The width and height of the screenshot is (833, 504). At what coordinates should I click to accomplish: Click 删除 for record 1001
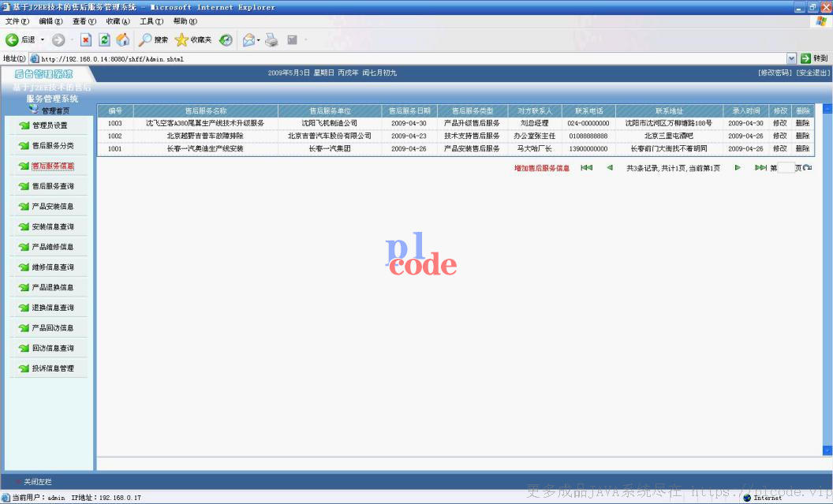[802, 149]
